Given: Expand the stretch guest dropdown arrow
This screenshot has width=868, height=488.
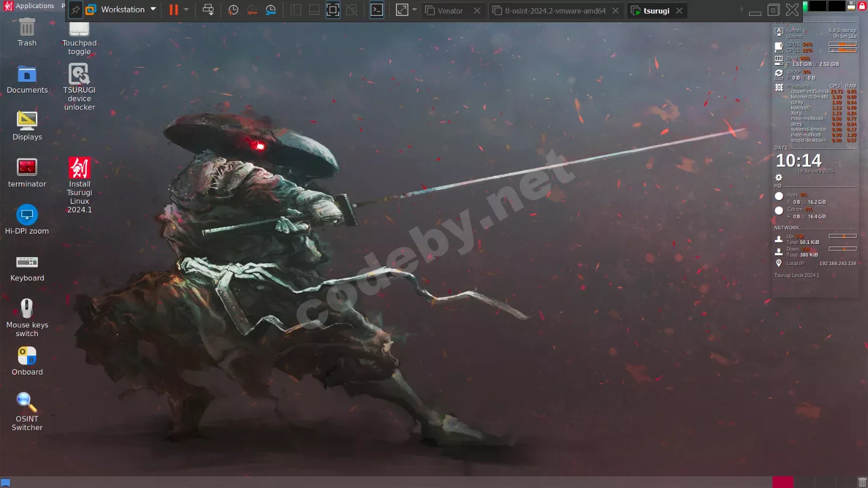Looking at the screenshot, I should tap(414, 10).
